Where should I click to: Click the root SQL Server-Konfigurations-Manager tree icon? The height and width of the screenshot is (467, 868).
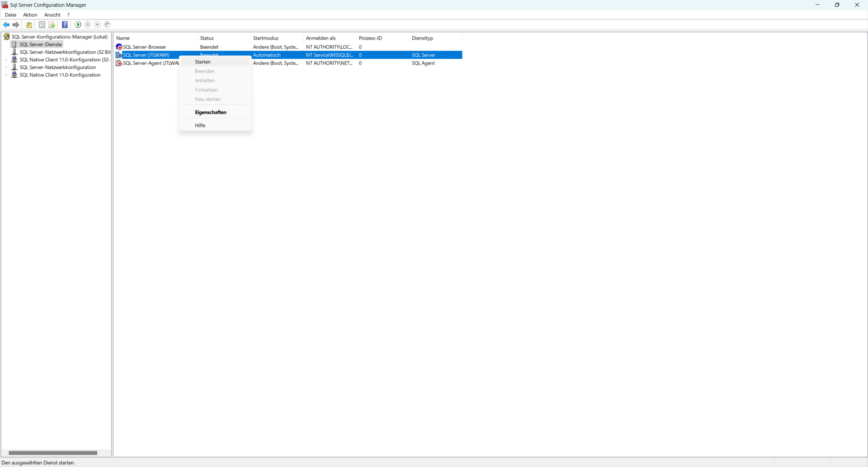point(6,37)
